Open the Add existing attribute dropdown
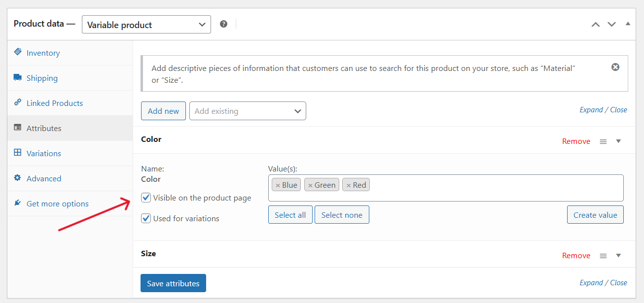Viewport: 644px width, 303px height. coord(247,111)
